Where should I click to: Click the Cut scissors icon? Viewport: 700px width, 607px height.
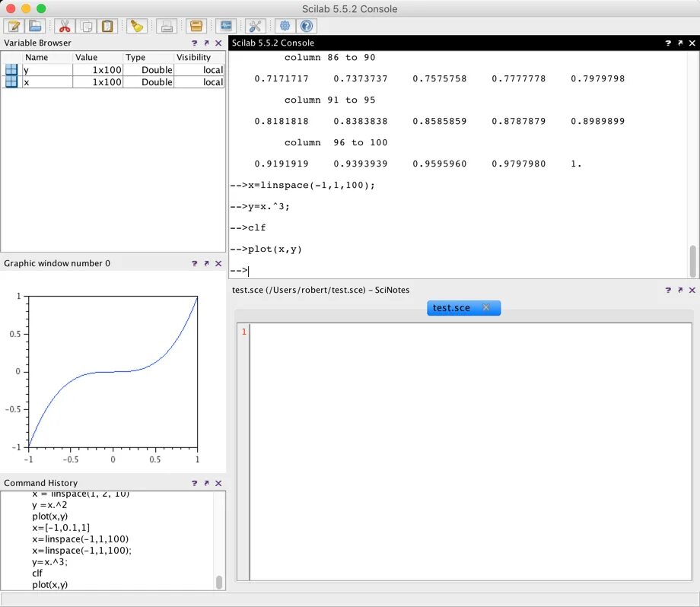[x=65, y=26]
